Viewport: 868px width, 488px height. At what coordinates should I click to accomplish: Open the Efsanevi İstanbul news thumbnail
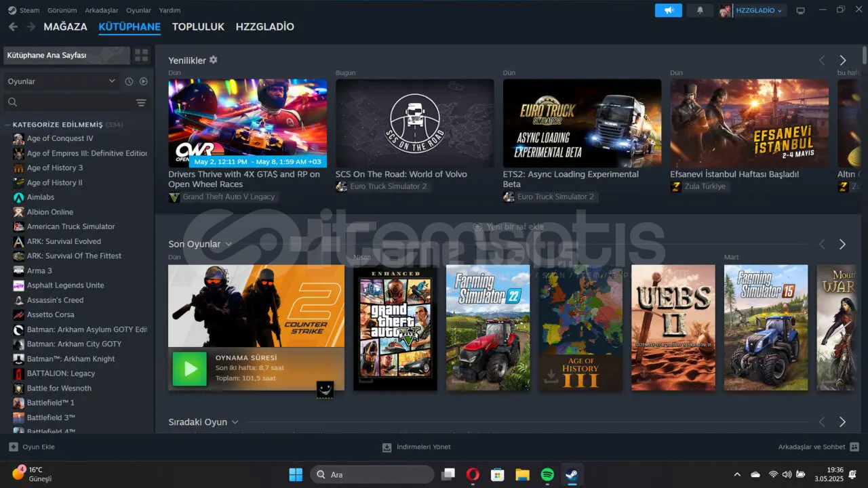749,123
